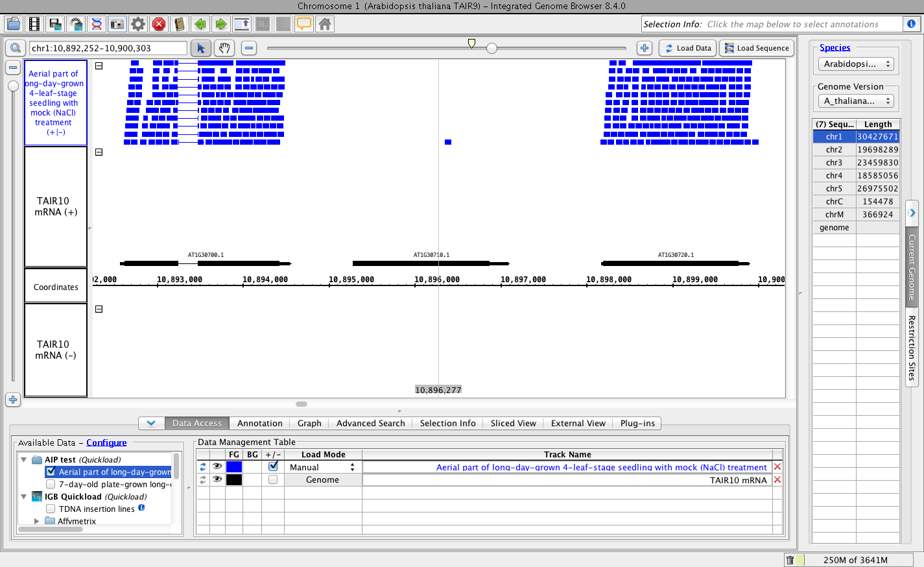The width and height of the screenshot is (924, 567).
Task: Click the blue FG color swatch
Action: [x=234, y=467]
